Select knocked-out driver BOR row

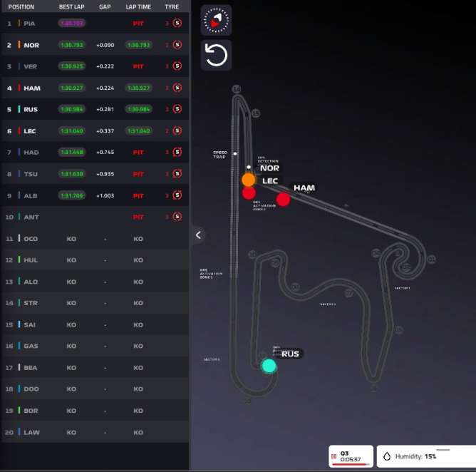pos(95,411)
